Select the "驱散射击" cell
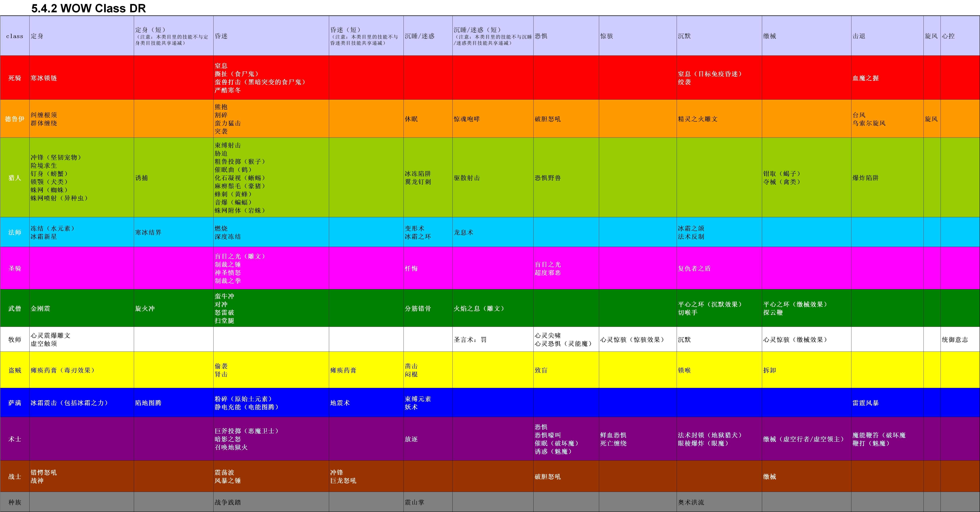 click(493, 177)
